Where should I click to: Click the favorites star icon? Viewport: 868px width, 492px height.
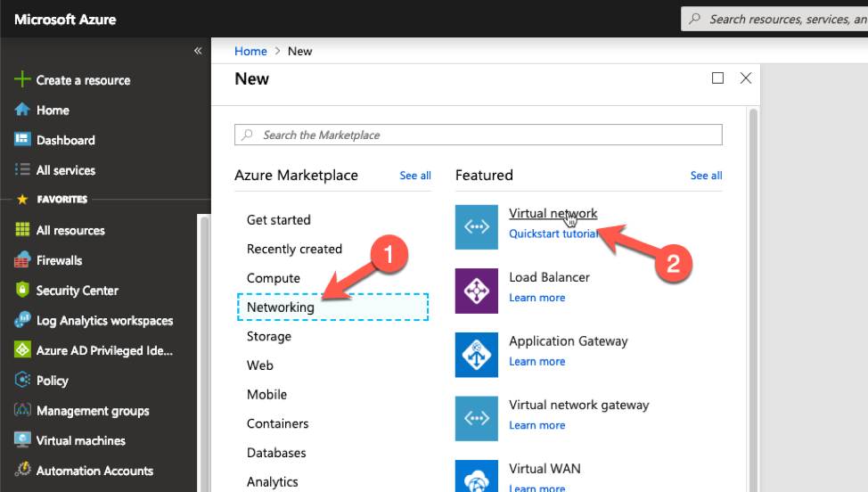[22, 200]
